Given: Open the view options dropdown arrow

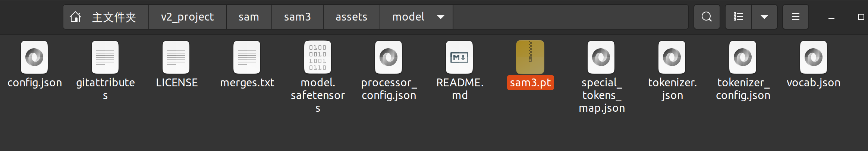Looking at the screenshot, I should pyautogui.click(x=764, y=17).
